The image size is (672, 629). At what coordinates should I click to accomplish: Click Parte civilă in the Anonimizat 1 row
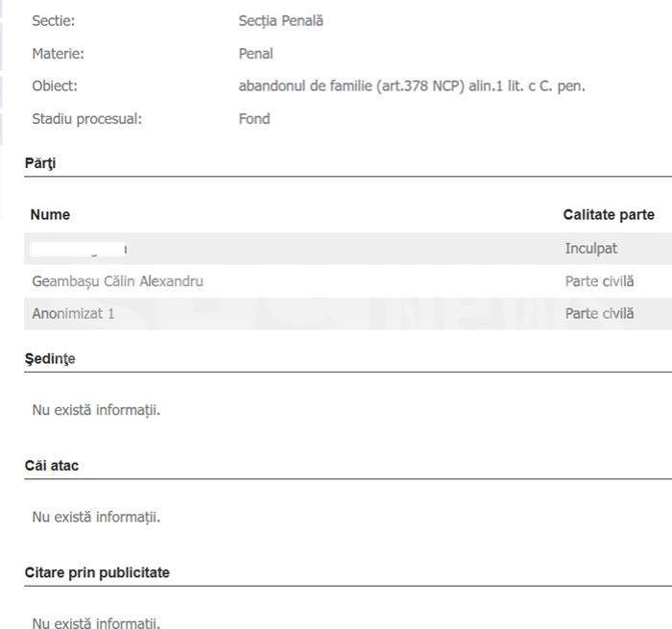click(599, 313)
